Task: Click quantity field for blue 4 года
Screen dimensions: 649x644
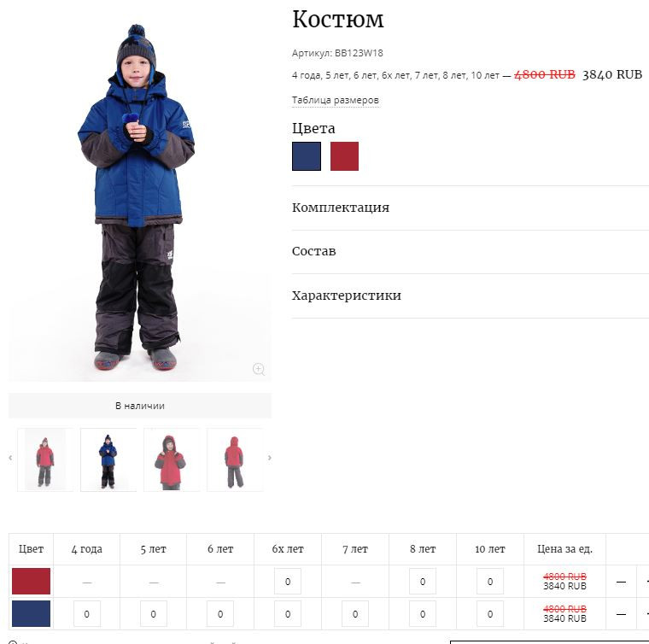Action: pos(87,614)
